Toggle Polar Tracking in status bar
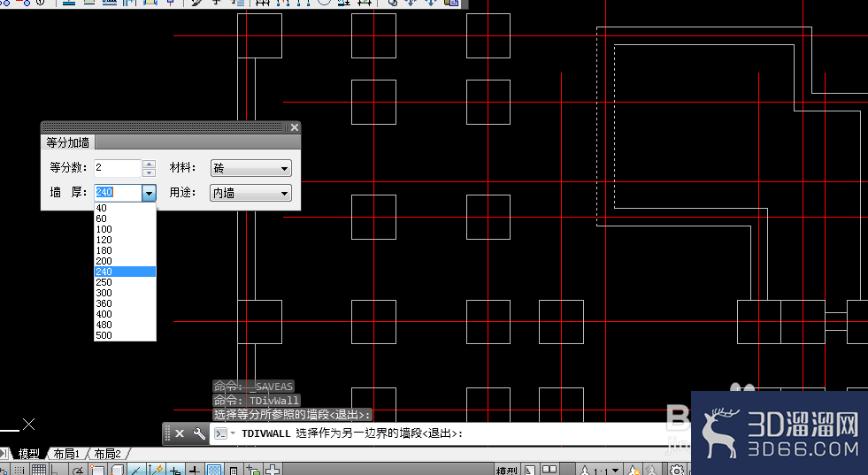 point(79,470)
